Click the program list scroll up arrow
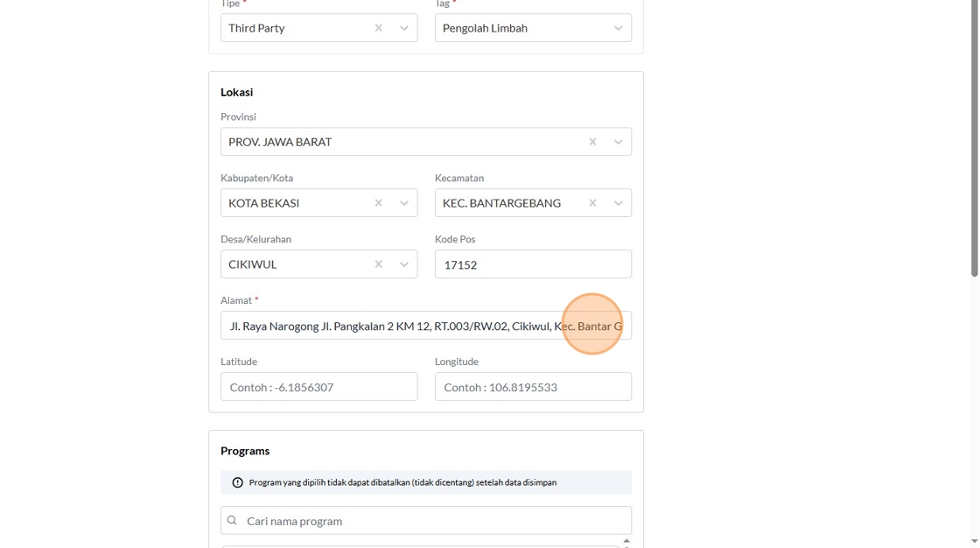This screenshot has height=548, width=980. coord(626,541)
